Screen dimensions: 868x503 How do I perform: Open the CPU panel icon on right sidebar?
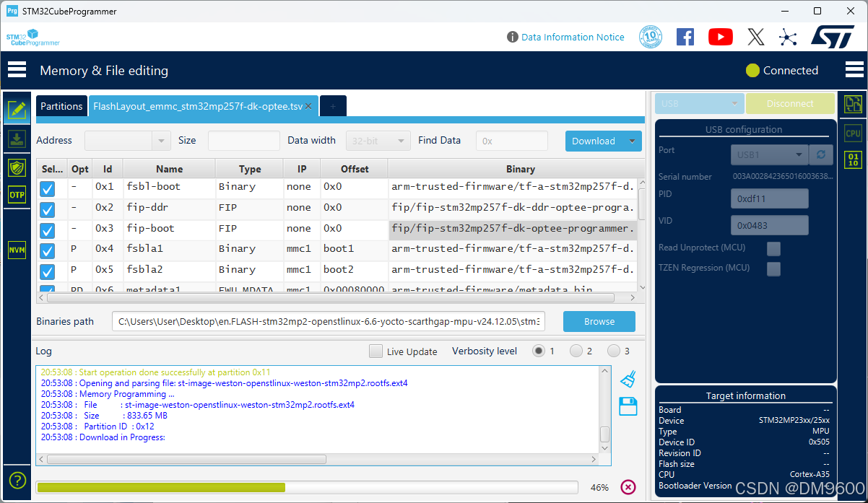pos(853,134)
